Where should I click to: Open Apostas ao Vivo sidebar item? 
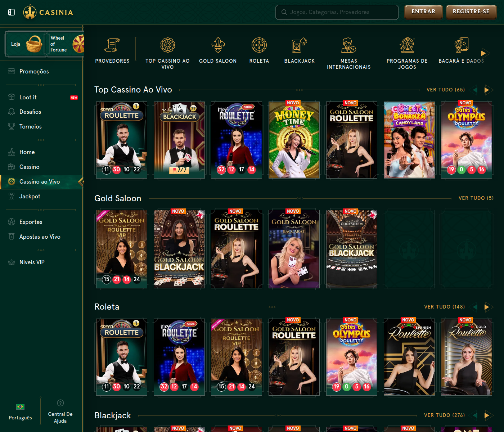click(x=41, y=237)
